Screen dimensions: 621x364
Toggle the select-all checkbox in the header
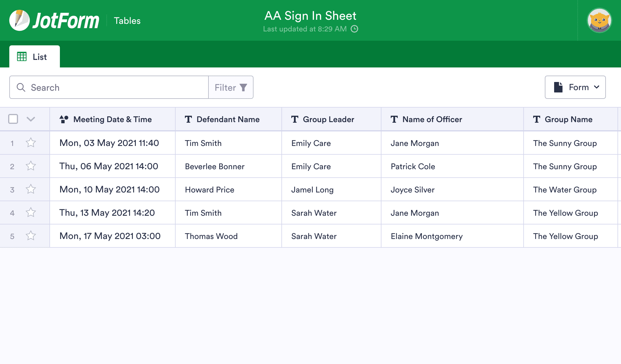[13, 119]
